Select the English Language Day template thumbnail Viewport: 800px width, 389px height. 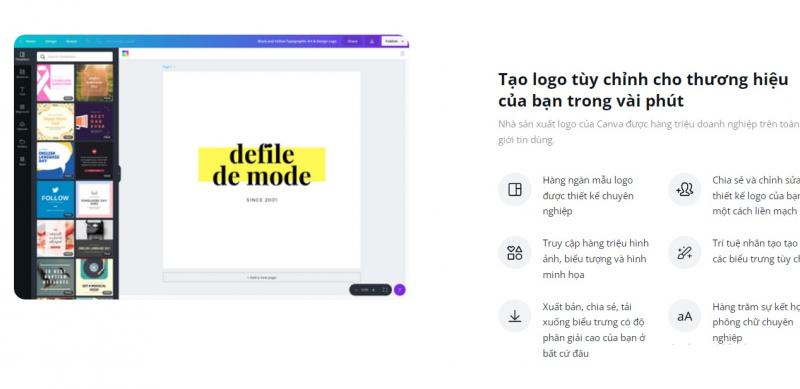coord(56,160)
